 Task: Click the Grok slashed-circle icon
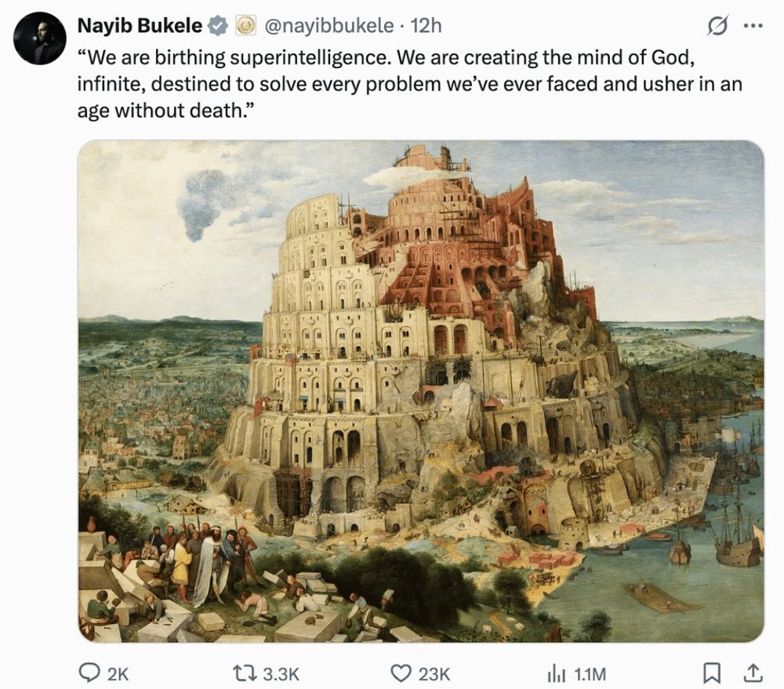(717, 26)
